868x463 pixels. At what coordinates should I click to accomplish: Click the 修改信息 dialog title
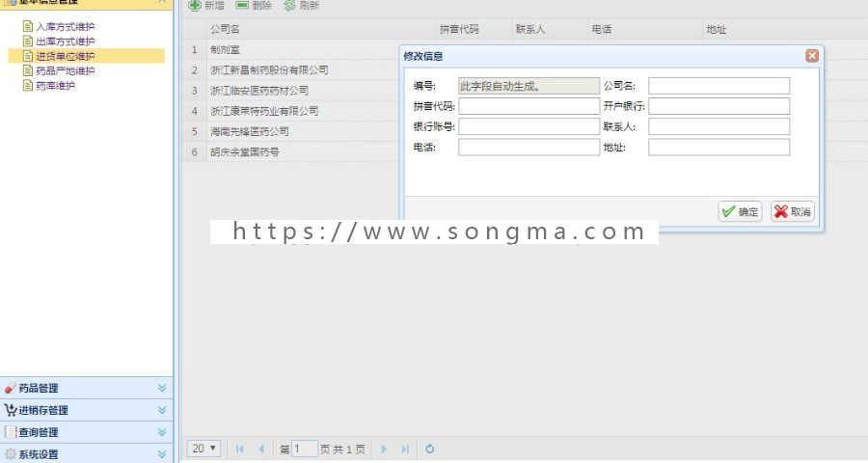pyautogui.click(x=423, y=56)
